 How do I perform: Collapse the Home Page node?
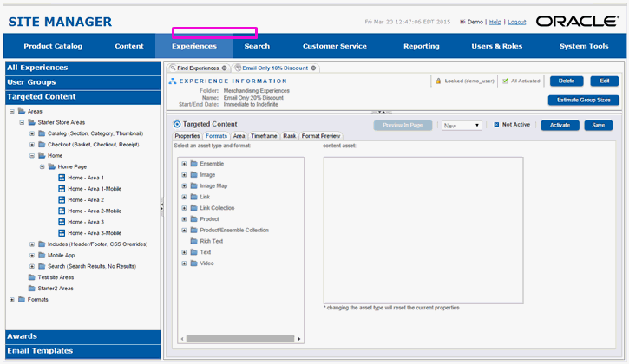click(x=43, y=166)
